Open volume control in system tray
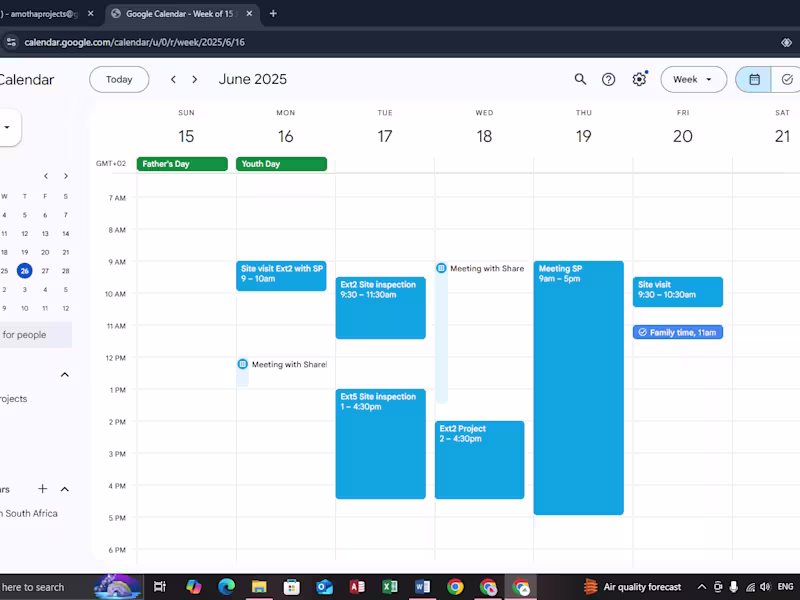The image size is (800, 600). pyautogui.click(x=765, y=587)
